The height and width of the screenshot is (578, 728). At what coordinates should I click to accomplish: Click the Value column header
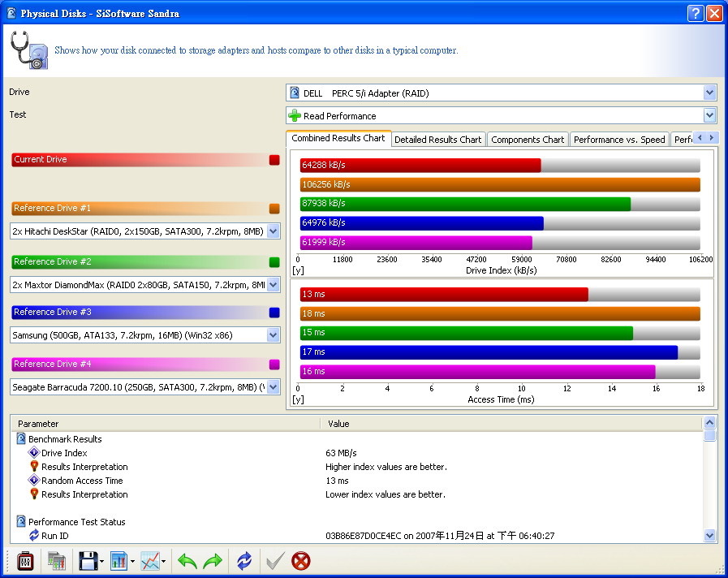(511, 424)
